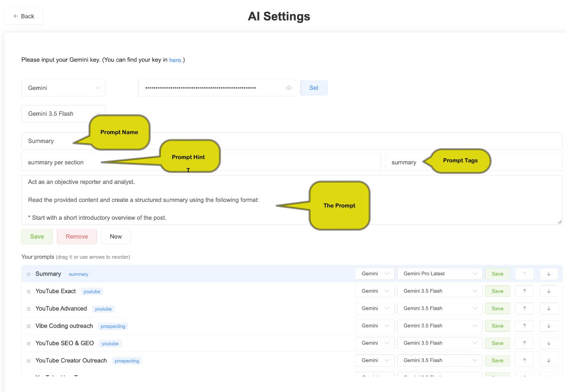Save model choice on YouTube Creator Outreach row
The height and width of the screenshot is (392, 565).
point(498,360)
